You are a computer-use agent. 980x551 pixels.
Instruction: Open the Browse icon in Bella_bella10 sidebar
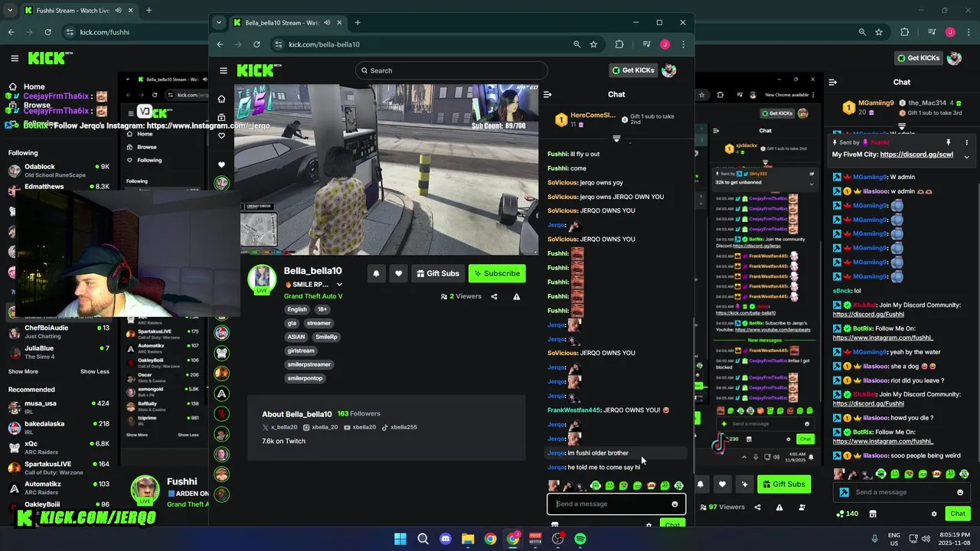[221, 117]
